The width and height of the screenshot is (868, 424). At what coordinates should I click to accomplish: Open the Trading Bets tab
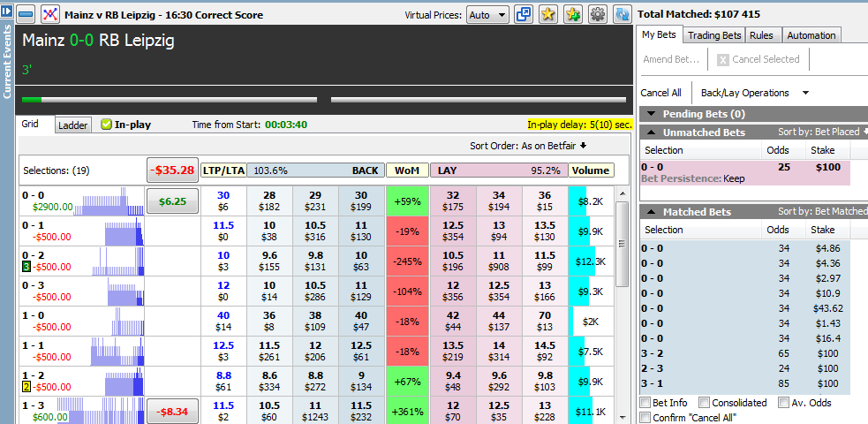tap(714, 35)
